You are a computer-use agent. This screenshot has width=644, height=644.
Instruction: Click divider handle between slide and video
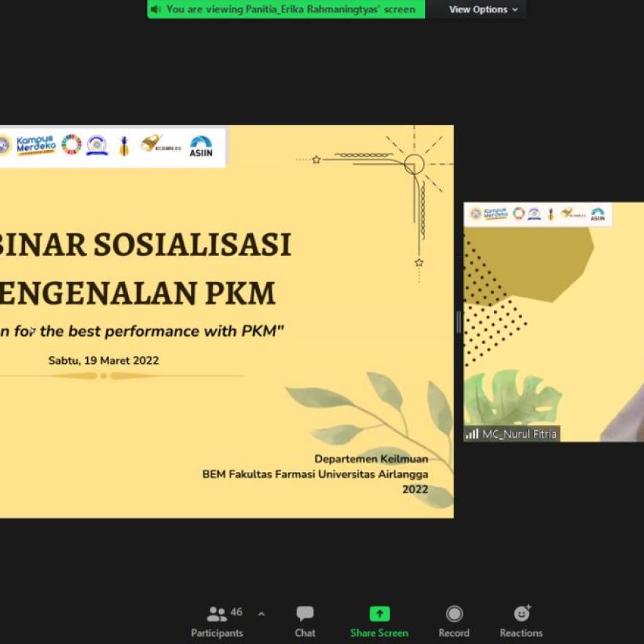point(459,322)
